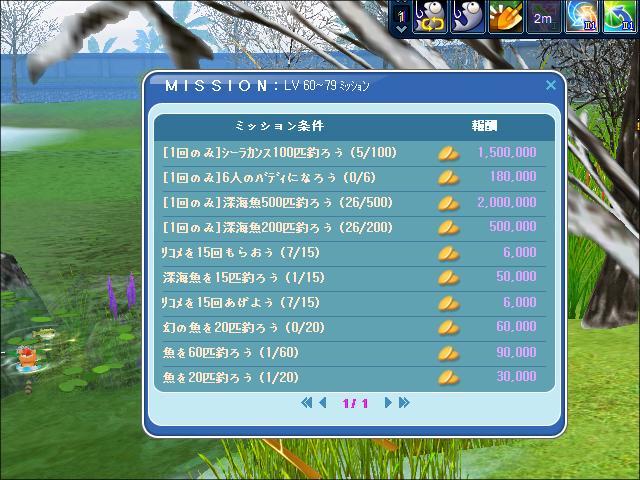The height and width of the screenshot is (480, 640).
Task: Use the blue swirl arrow skill
Action: point(581,17)
